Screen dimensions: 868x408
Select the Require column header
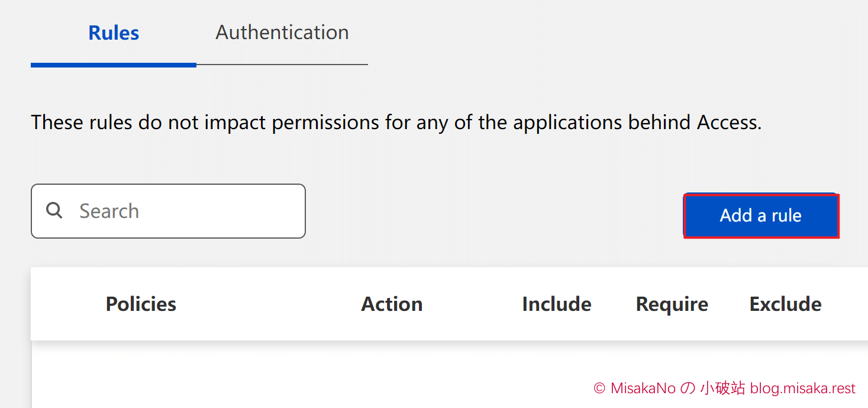click(x=672, y=304)
